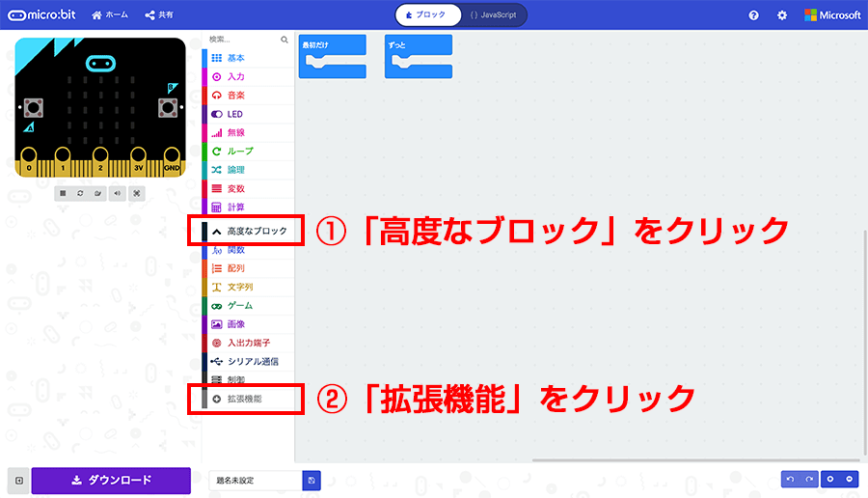This screenshot has height=498, width=868.
Task: Switch to the ブロック editor tab
Action: pyautogui.click(x=428, y=14)
